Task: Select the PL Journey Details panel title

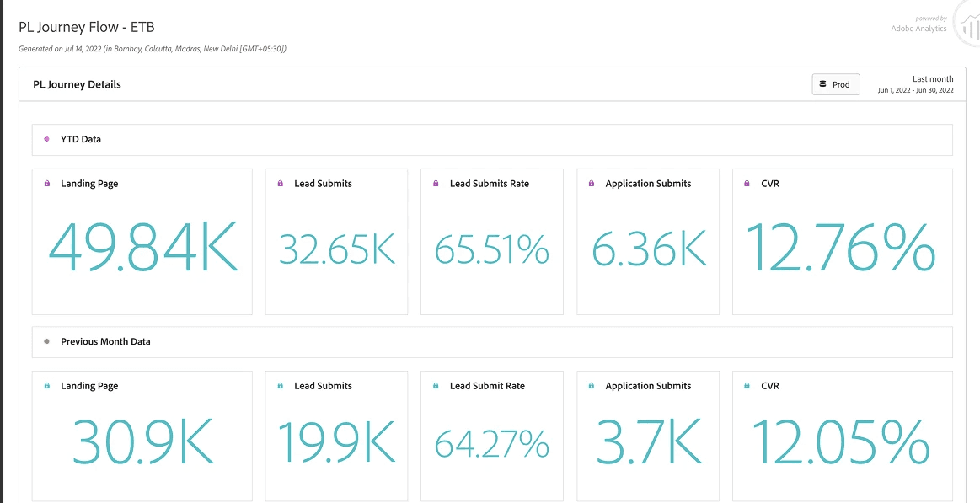Action: [77, 84]
